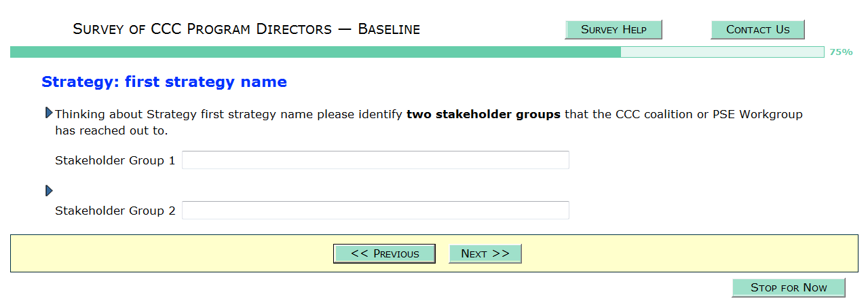Click the Survey of CCC Program Directors title
The image size is (868, 305).
(x=246, y=29)
